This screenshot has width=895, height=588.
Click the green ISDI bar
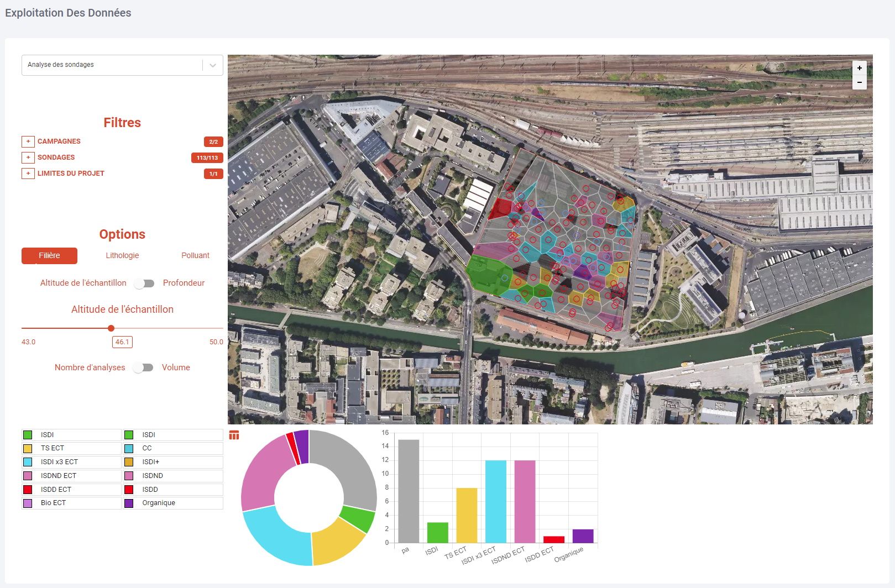(x=438, y=533)
